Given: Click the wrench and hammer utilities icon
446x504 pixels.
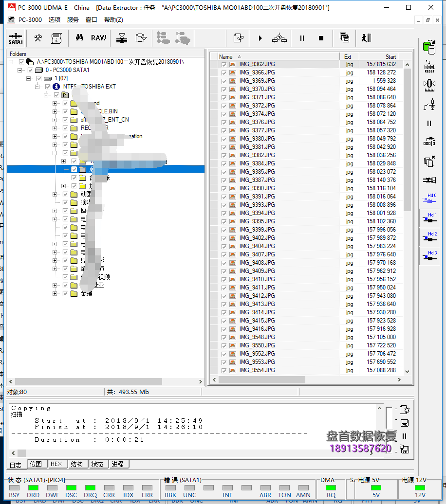Looking at the screenshot, I should click(x=38, y=38).
